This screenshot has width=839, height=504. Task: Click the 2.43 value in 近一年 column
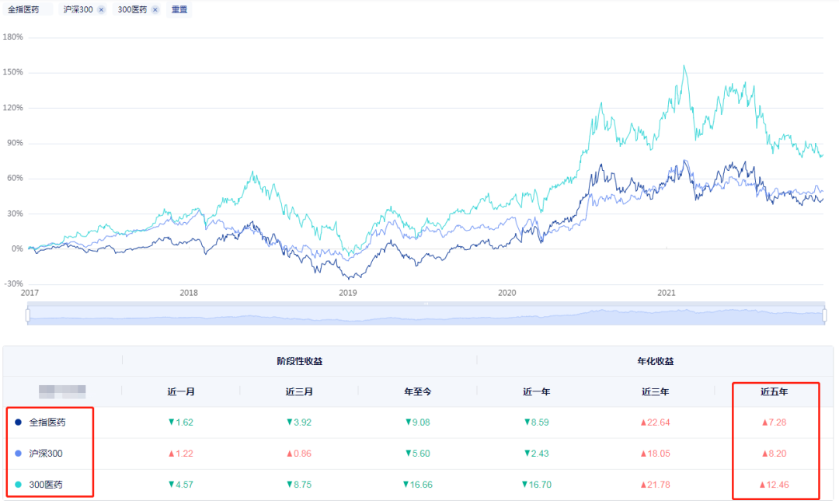pyautogui.click(x=537, y=454)
